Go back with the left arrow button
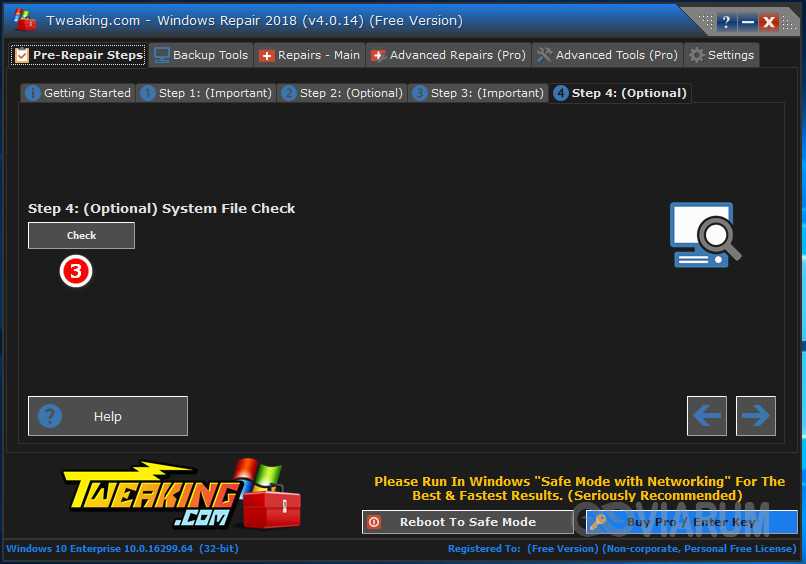Image resolution: width=806 pixels, height=564 pixels. (x=707, y=416)
